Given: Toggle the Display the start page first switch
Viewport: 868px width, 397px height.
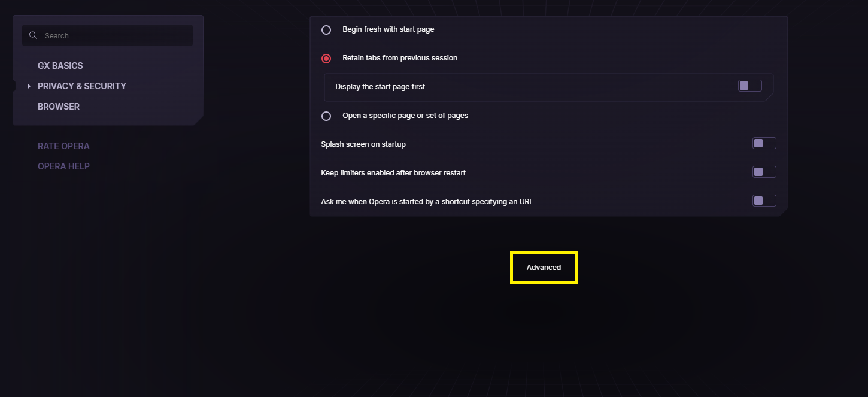Looking at the screenshot, I should 750,86.
